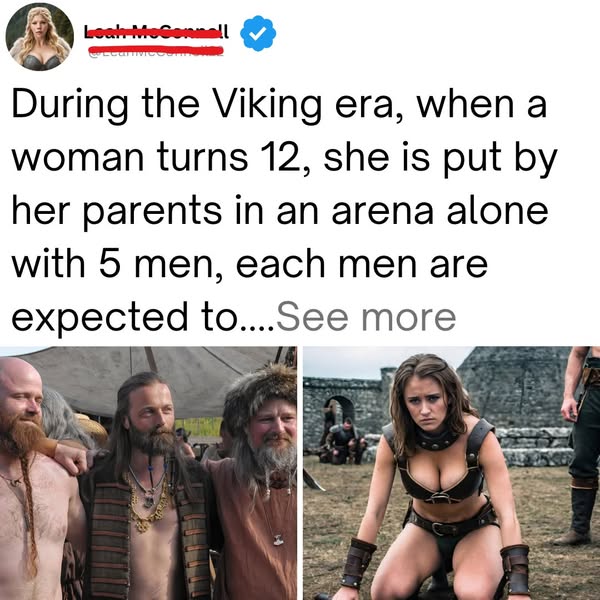Viewport: 600px width, 600px height.
Task: Click the standing man's boot in right photo
Action: 578,513
